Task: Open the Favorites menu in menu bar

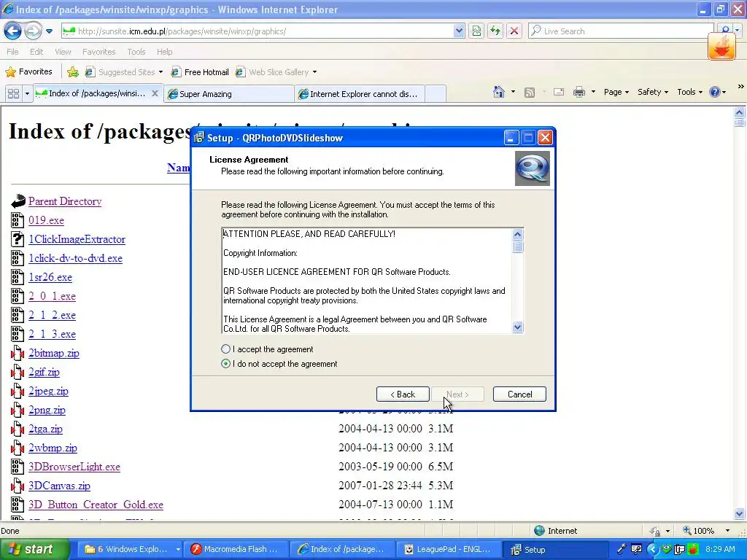Action: (98, 52)
